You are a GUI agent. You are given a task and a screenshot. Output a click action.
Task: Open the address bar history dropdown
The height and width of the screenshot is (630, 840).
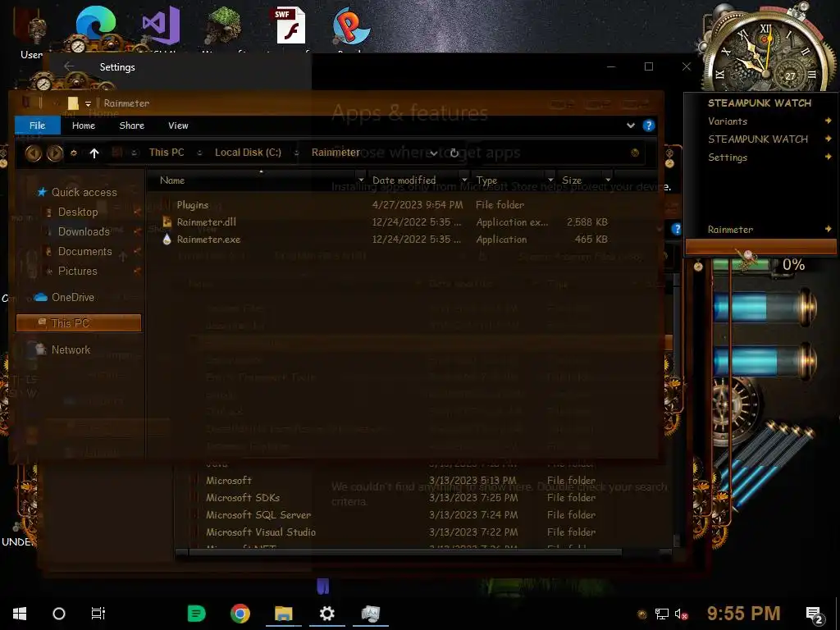pos(434,153)
